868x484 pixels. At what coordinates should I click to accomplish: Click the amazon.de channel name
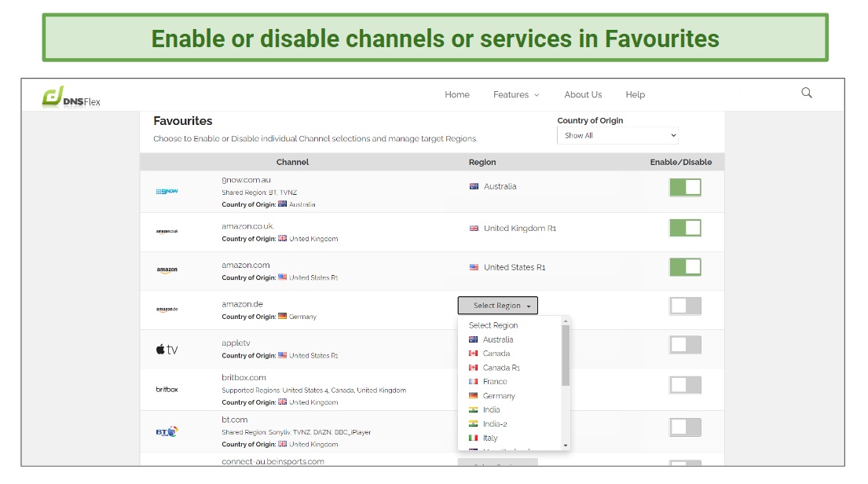(242, 304)
